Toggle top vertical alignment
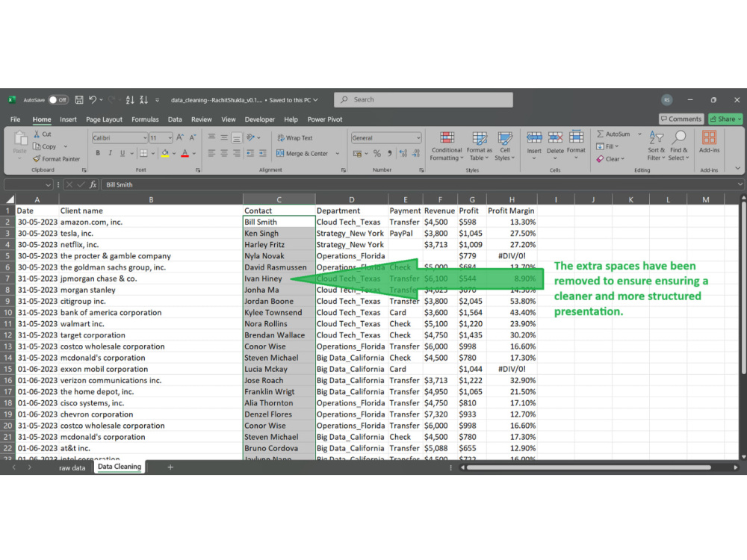Screen dimensions: 747x560 point(211,137)
